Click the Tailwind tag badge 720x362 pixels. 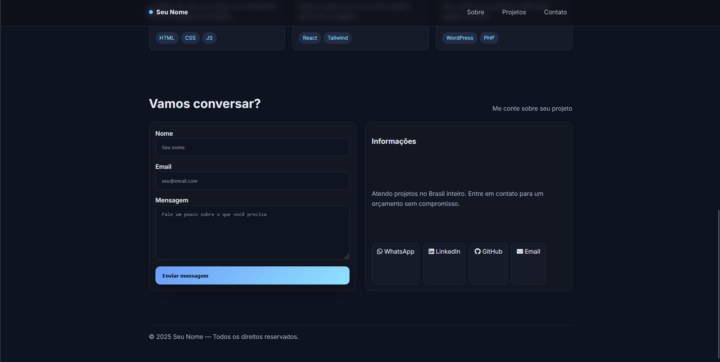tap(338, 38)
